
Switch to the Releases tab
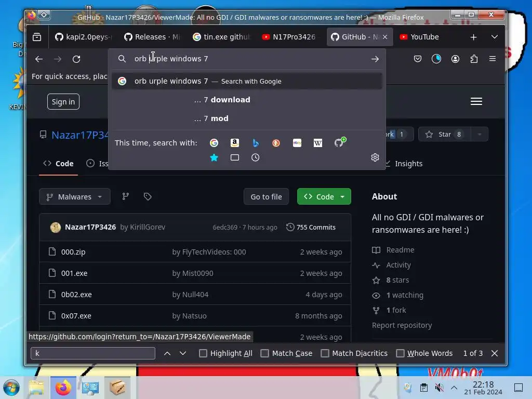[152, 37]
